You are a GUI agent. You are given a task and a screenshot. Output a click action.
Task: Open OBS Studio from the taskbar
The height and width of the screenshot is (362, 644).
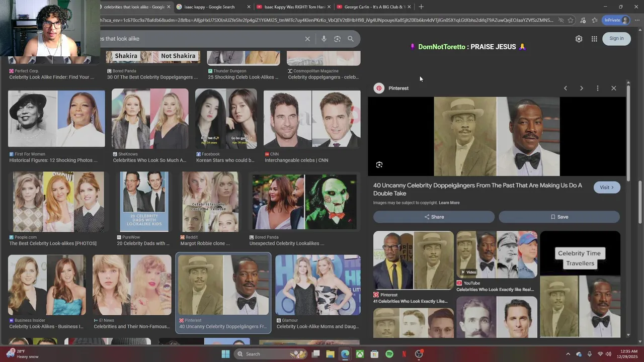pos(419,354)
